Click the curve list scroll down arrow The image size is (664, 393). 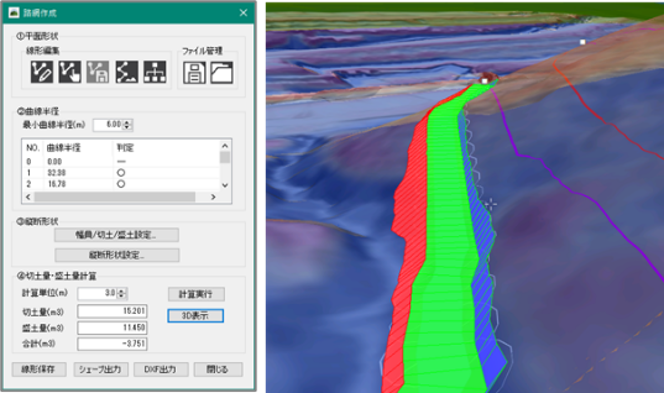pyautogui.click(x=225, y=185)
